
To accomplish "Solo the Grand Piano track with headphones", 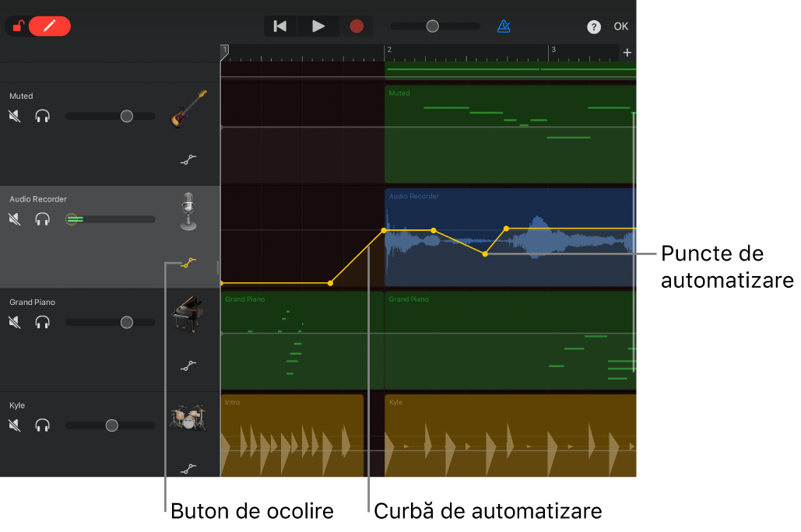I will click(42, 322).
